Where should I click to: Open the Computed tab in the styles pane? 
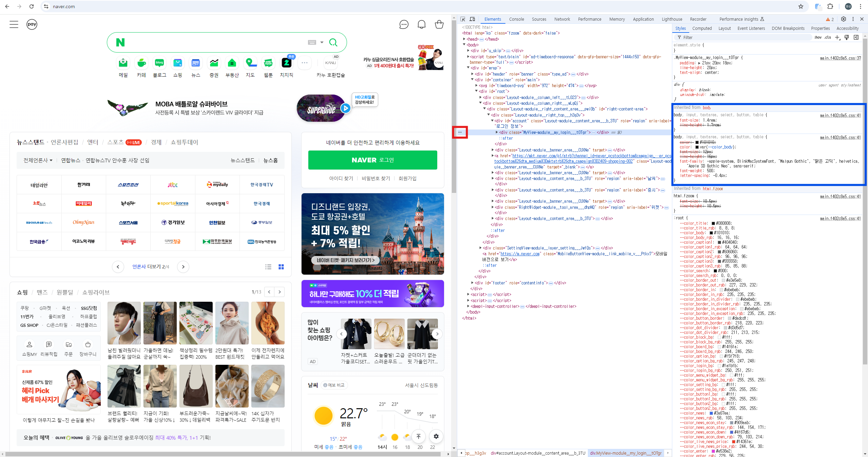coord(702,28)
